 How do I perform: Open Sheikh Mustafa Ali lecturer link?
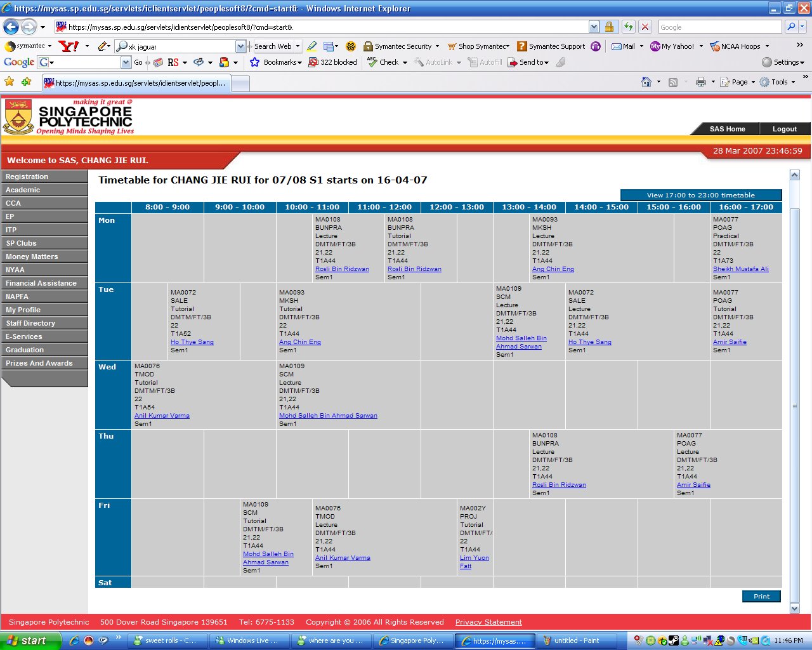point(740,269)
